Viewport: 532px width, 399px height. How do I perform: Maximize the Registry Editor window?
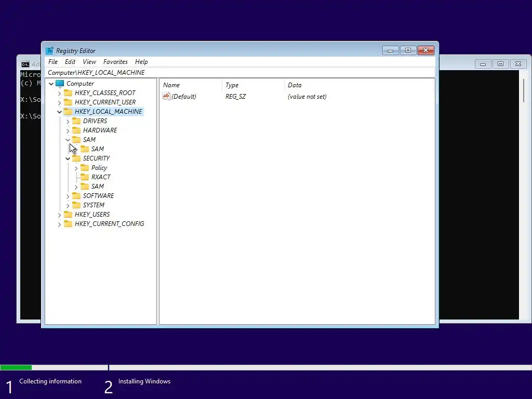point(408,50)
